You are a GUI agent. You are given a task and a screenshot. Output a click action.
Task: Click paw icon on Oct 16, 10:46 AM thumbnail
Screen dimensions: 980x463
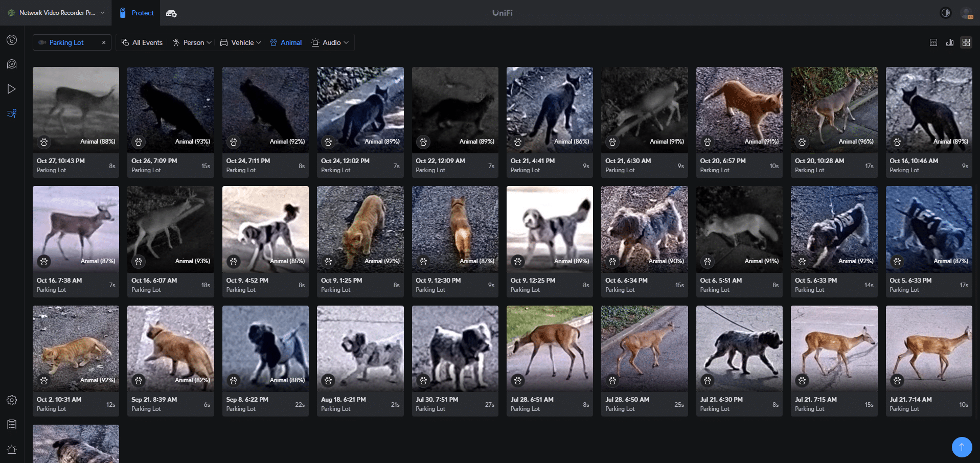tap(897, 142)
